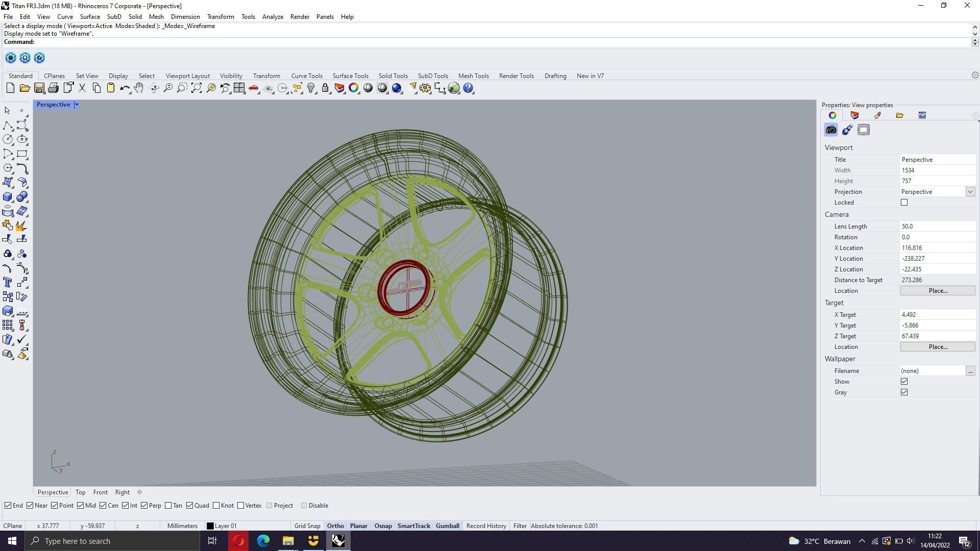Click the light bulb hide objects icon
Viewport: 980px width, 551px height.
311,88
